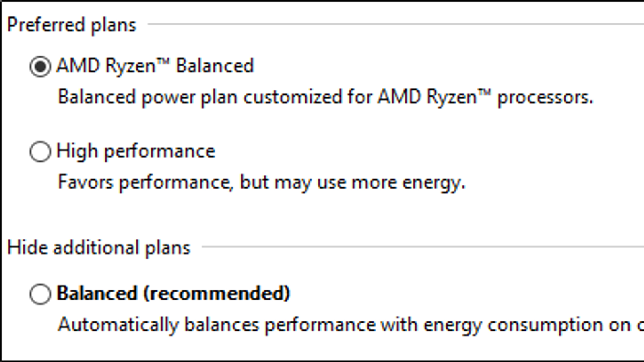Collapse the Hide additional plans section

(x=99, y=247)
